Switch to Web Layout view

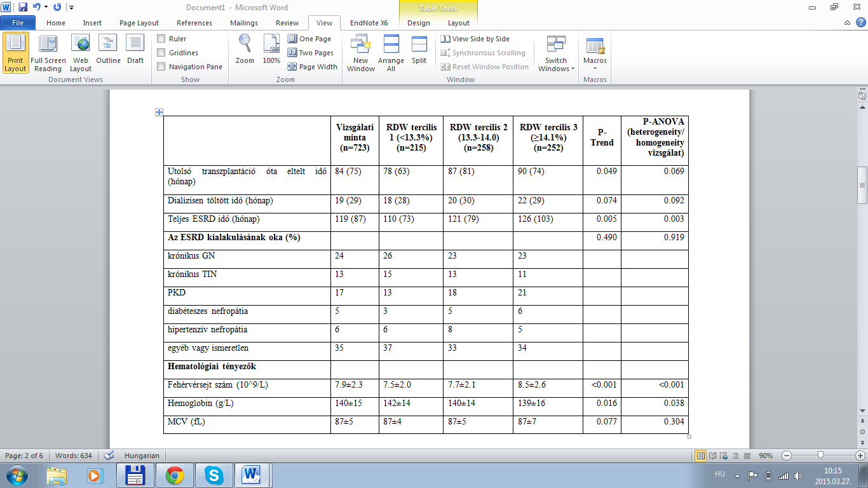click(x=81, y=53)
